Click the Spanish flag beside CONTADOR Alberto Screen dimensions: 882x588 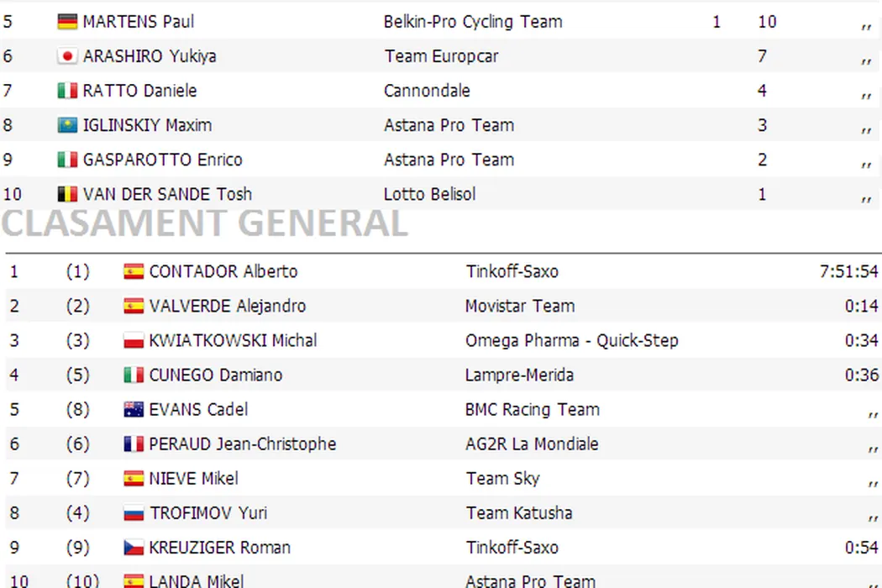[x=134, y=271]
